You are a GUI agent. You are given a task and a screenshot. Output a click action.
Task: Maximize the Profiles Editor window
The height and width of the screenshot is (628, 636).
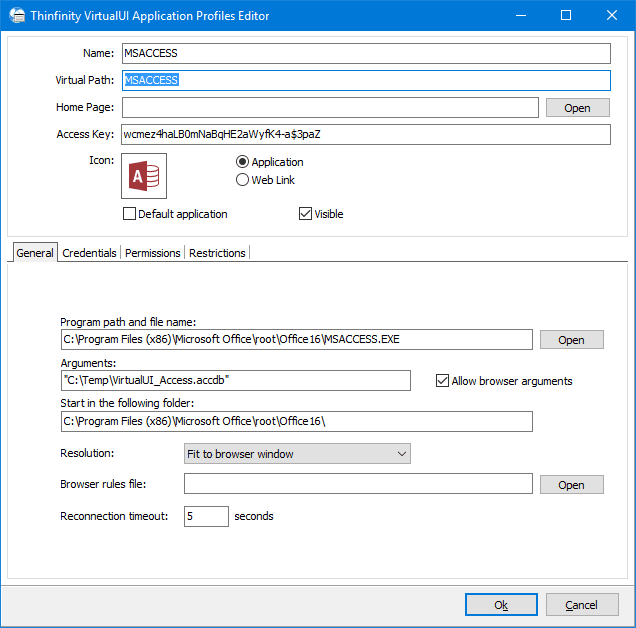coord(566,15)
